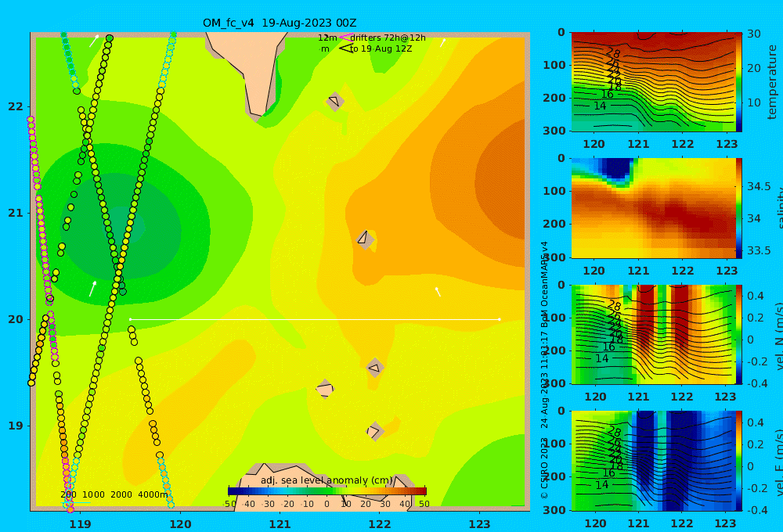Click the temperature color scale bar

click(739, 82)
